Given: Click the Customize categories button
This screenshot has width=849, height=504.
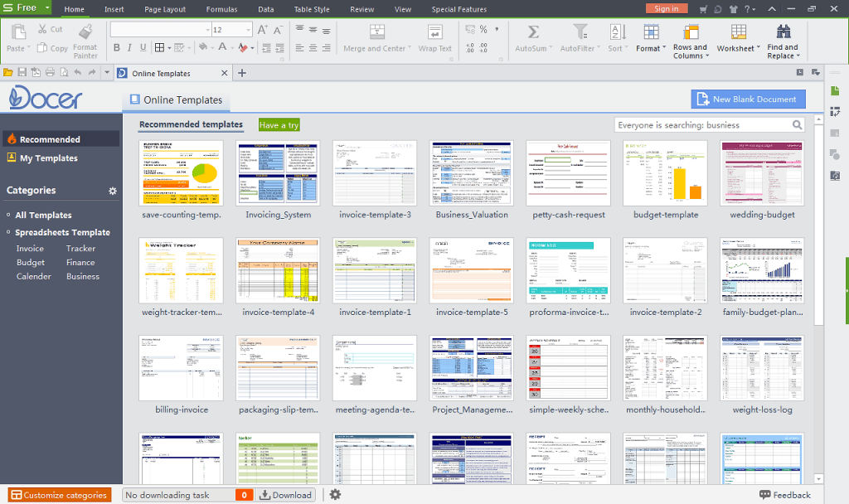Looking at the screenshot, I should pos(59,494).
